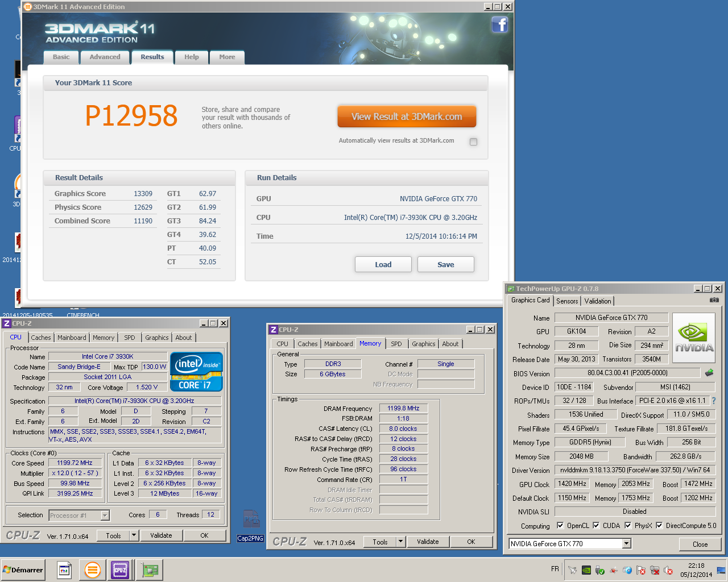Click Tools button in left CPU-Z window
This screenshot has width=728, height=582.
tap(113, 535)
